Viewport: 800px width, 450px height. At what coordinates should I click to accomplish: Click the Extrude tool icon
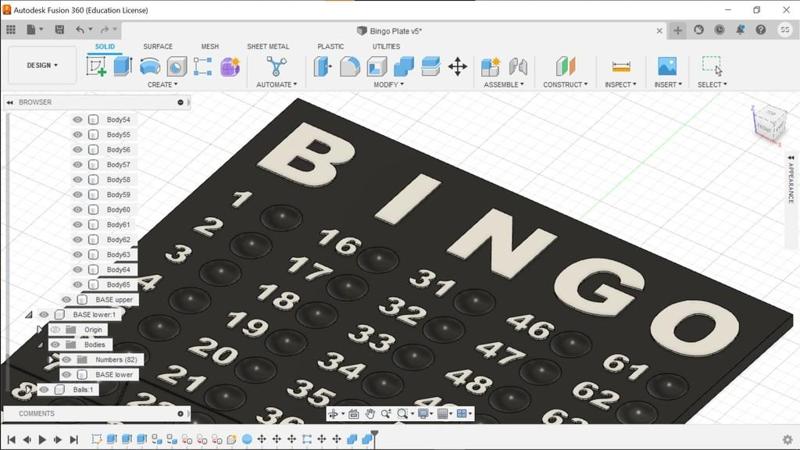point(123,67)
